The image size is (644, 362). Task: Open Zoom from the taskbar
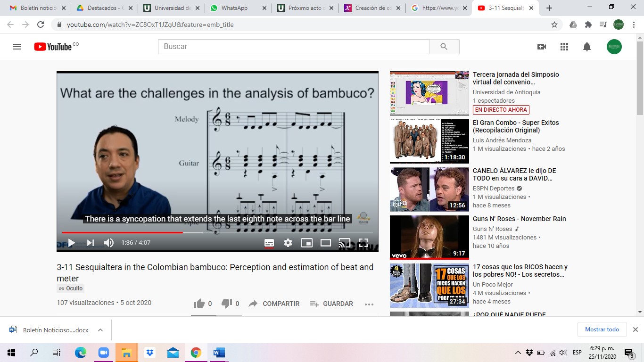[x=103, y=353]
